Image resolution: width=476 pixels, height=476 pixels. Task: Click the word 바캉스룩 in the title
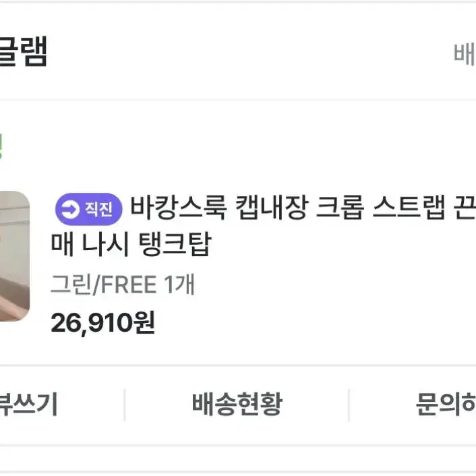pos(179,208)
